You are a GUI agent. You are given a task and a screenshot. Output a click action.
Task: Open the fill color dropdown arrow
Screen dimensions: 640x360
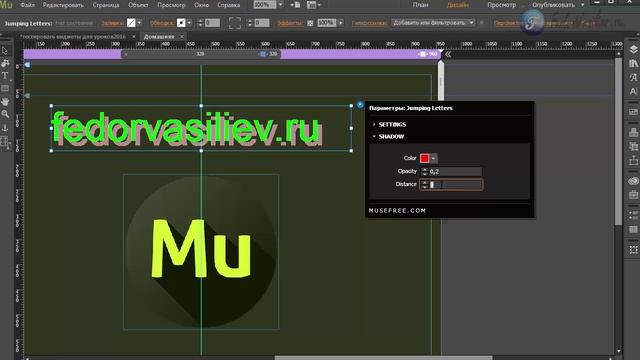coord(139,23)
